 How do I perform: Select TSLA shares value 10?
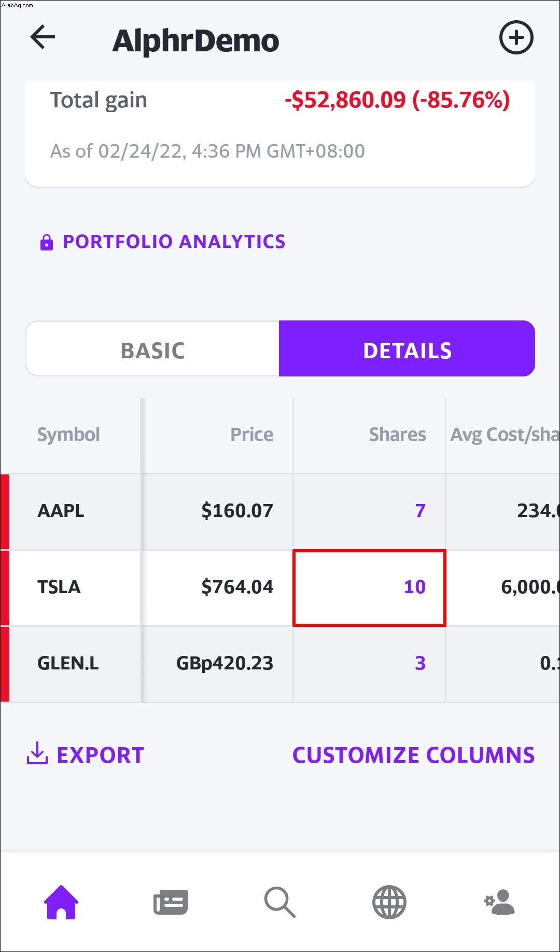[414, 587]
